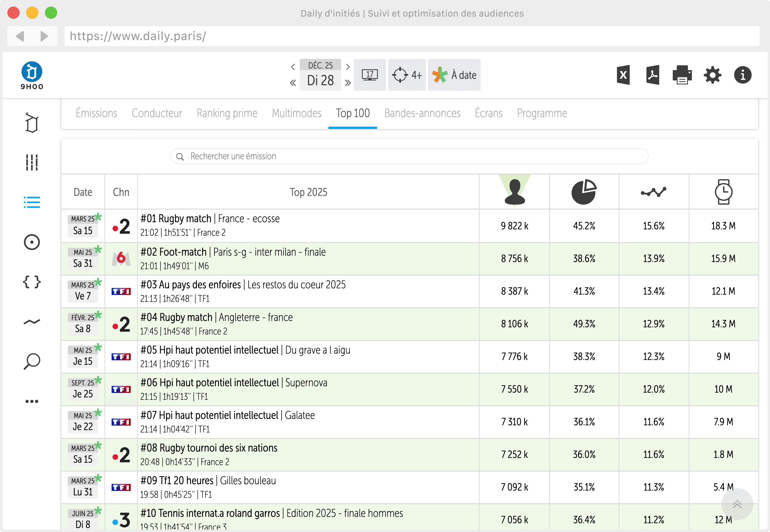Export page as PDF icon

652,75
